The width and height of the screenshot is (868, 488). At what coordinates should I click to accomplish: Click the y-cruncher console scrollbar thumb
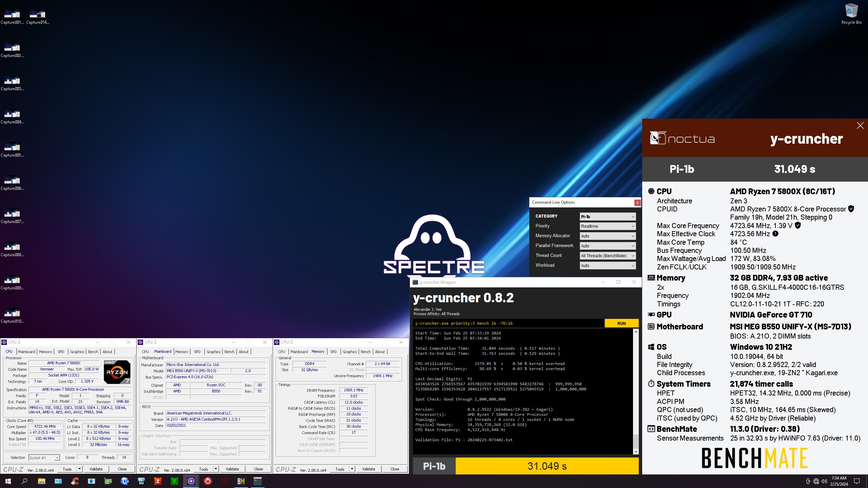pyautogui.click(x=636, y=442)
